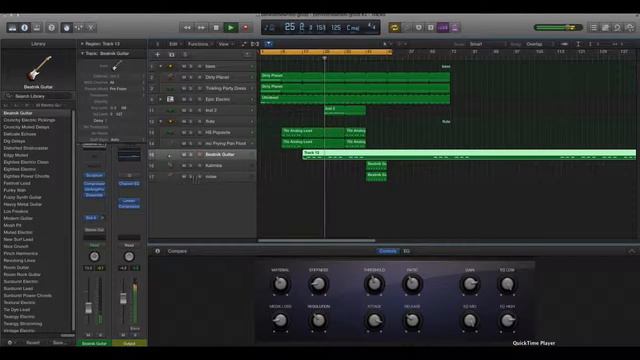Image resolution: width=640 pixels, height=360 pixels.
Task: Toggle the Metronome click button
Action: pos(455,28)
